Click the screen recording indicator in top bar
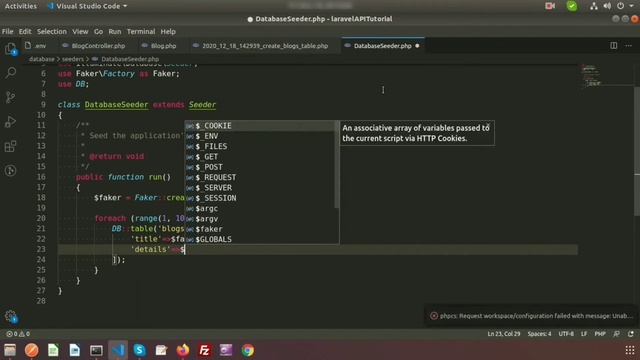640x360 pixels. pos(550,6)
